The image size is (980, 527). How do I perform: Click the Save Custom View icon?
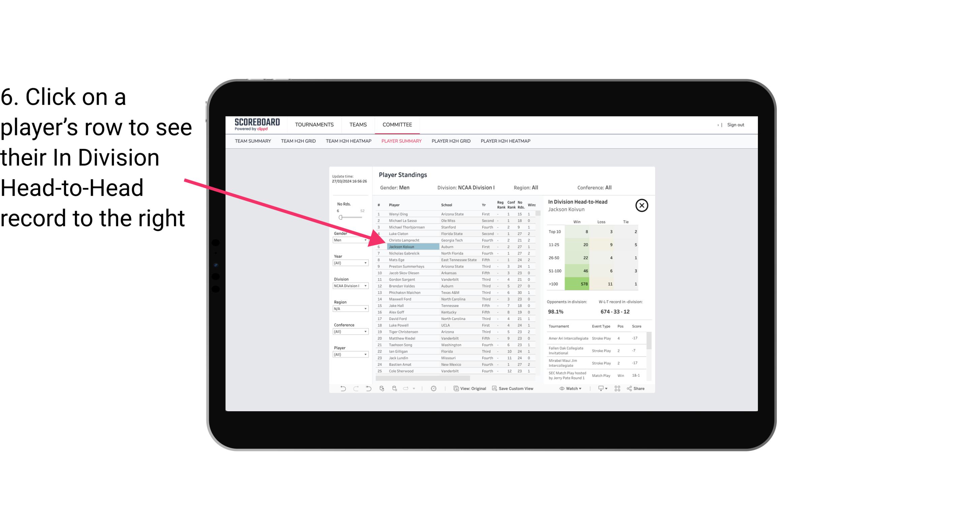[x=495, y=389]
